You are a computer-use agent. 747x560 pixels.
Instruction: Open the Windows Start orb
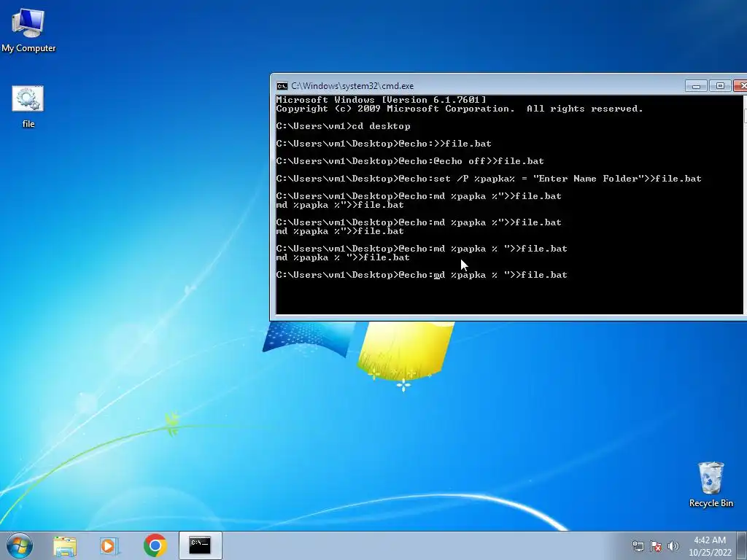click(x=20, y=545)
